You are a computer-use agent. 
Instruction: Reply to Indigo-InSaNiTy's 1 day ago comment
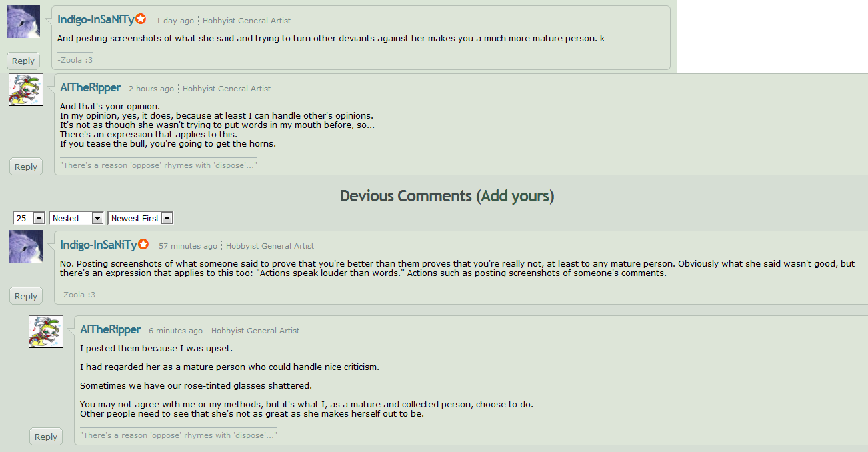[x=23, y=61]
